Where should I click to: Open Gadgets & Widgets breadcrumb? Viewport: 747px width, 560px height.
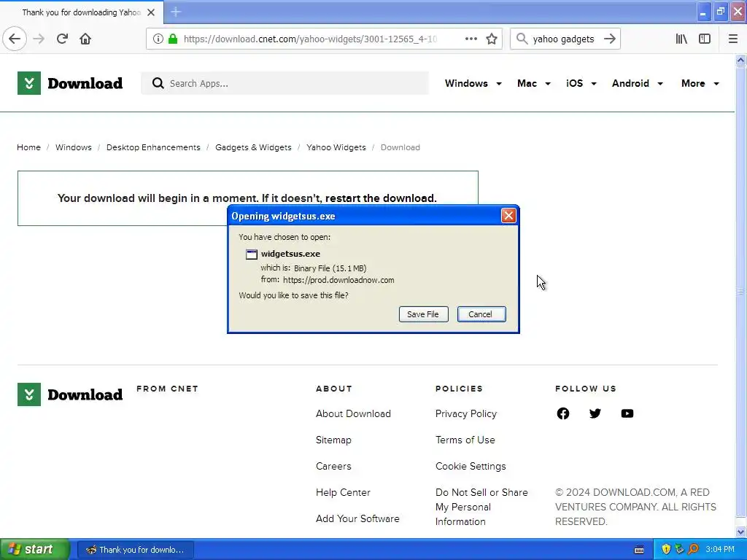click(x=253, y=147)
